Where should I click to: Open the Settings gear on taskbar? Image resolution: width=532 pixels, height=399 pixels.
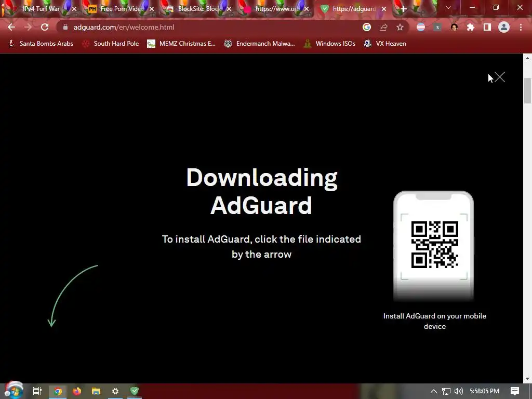click(x=115, y=391)
